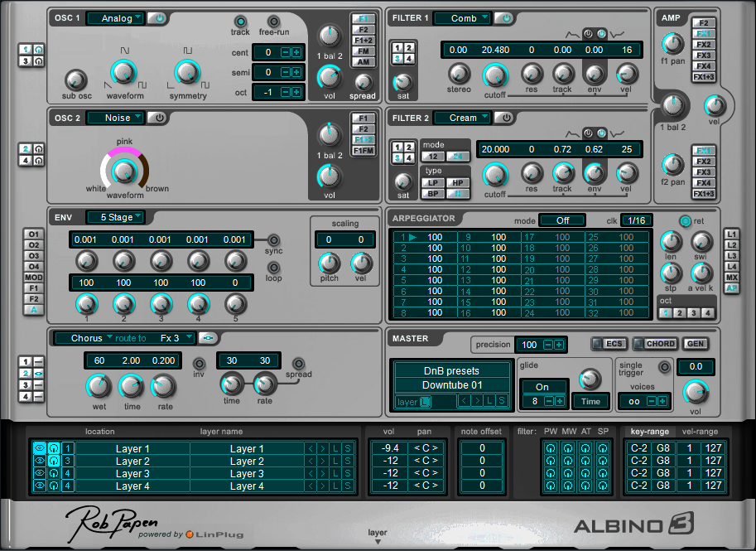Viewport: 756px width, 551px height.
Task: Route OSC 1 to FM
Action: [x=364, y=51]
